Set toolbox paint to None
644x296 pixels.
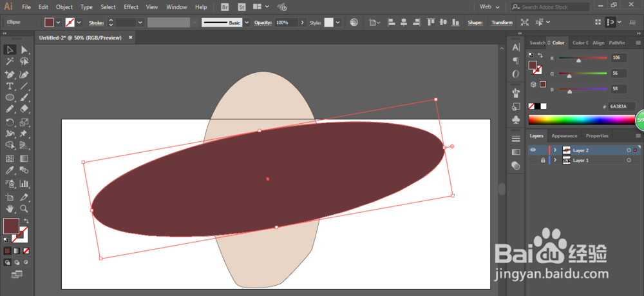click(26, 251)
